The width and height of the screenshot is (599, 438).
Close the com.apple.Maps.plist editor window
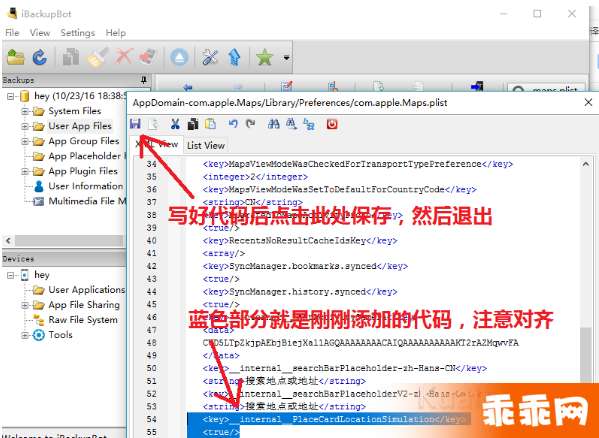coord(588,102)
